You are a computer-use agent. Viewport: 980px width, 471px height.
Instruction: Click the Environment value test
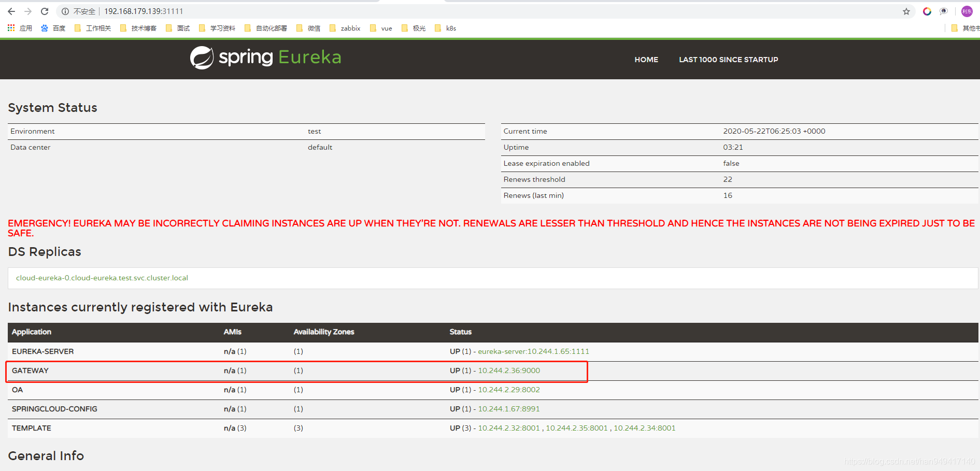pyautogui.click(x=314, y=131)
